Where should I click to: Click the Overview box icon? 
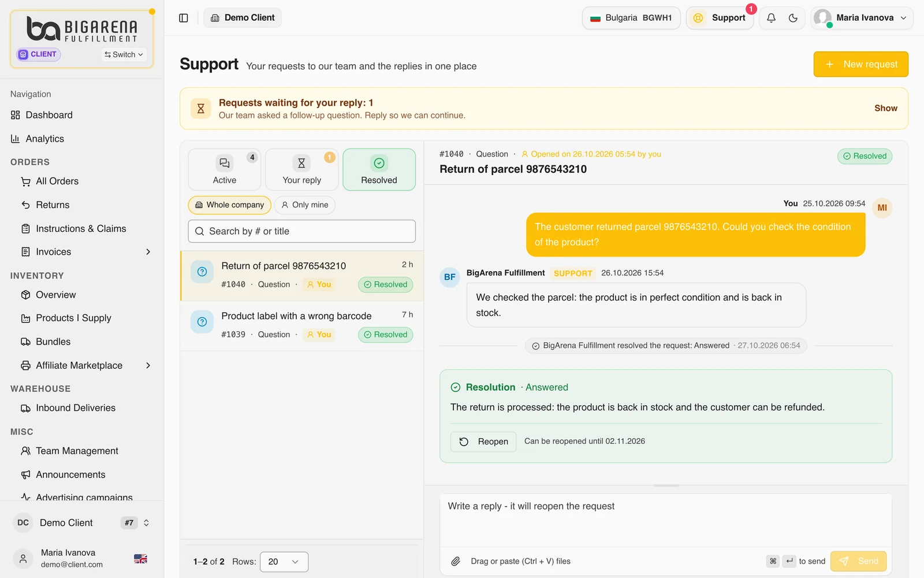pos(25,295)
